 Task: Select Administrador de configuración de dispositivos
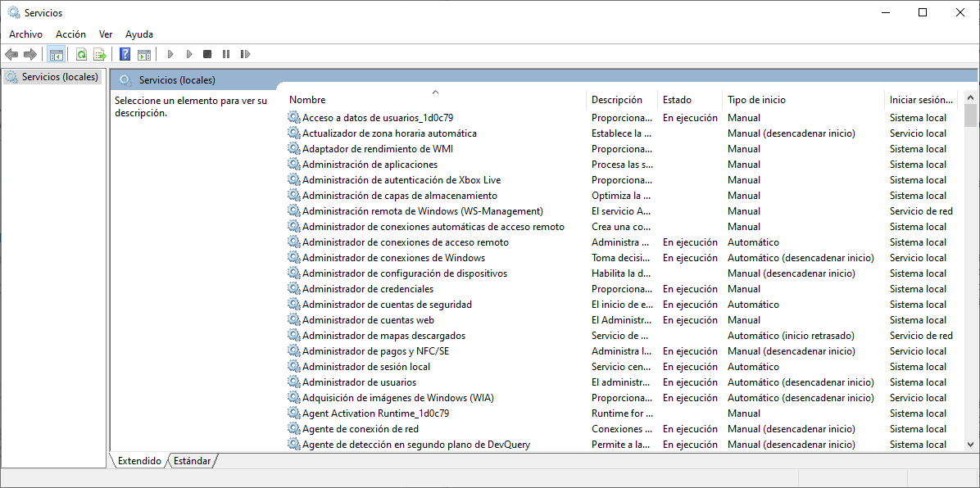click(x=405, y=273)
